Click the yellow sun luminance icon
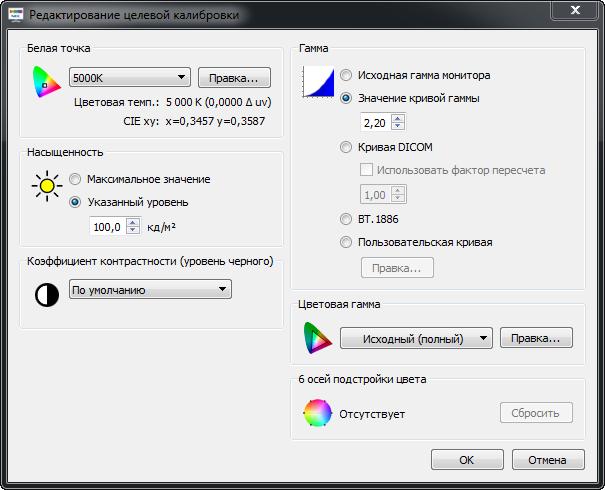 click(x=47, y=186)
